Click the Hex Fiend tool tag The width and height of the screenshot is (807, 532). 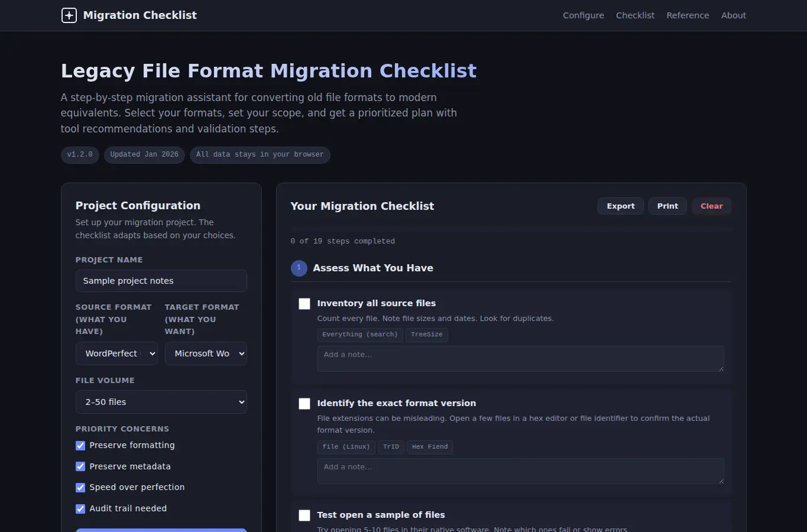430,447
